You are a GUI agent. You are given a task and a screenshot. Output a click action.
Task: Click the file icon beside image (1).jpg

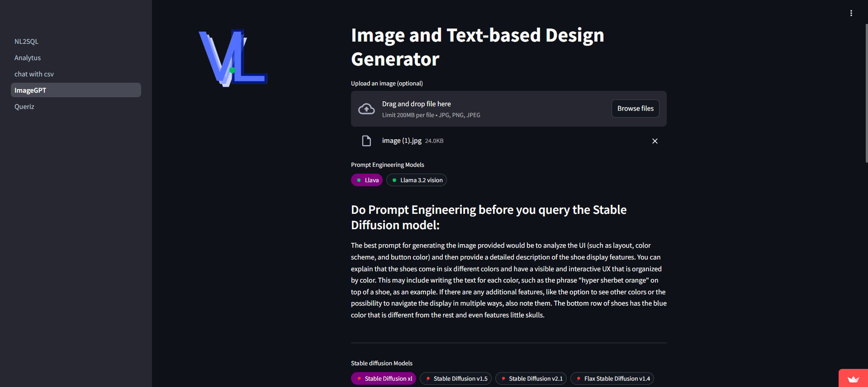[366, 141]
